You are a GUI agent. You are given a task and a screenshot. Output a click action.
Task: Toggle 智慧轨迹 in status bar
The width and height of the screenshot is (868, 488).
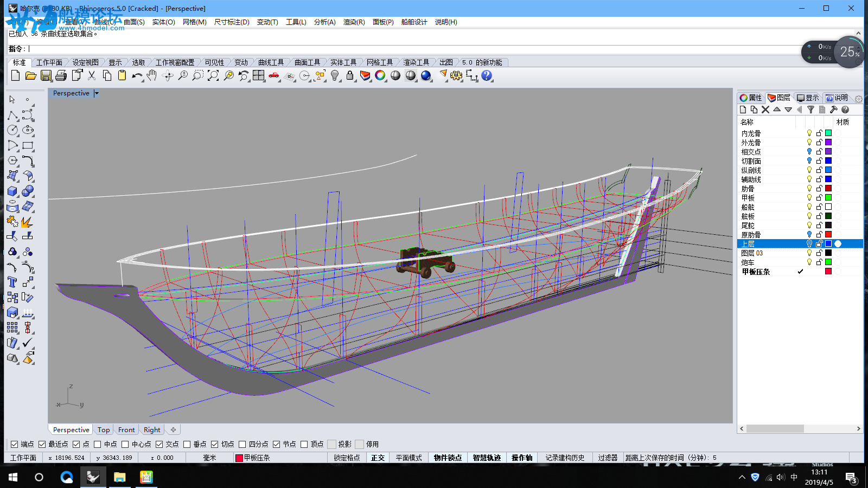click(487, 458)
